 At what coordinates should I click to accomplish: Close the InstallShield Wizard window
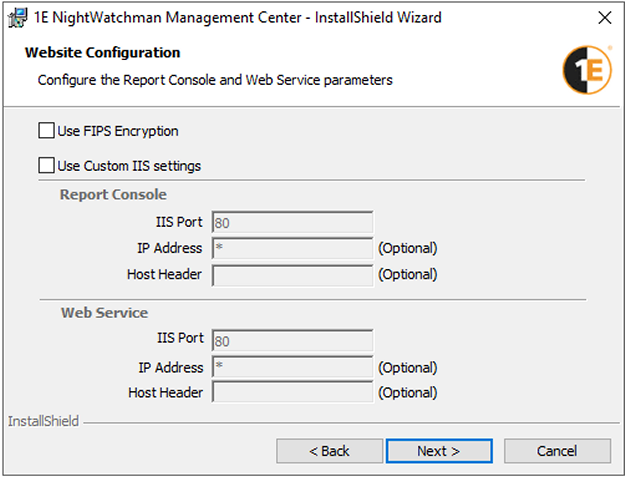(x=603, y=18)
